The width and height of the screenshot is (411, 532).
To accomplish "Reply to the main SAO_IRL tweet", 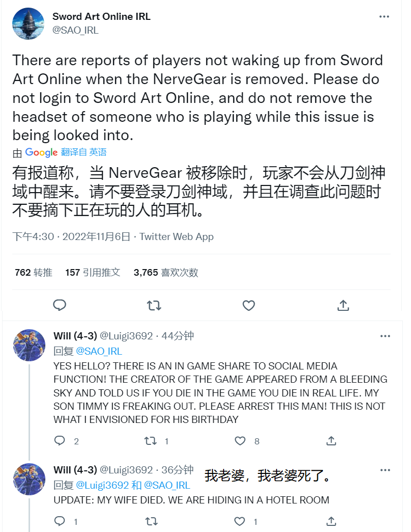I will point(60,305).
